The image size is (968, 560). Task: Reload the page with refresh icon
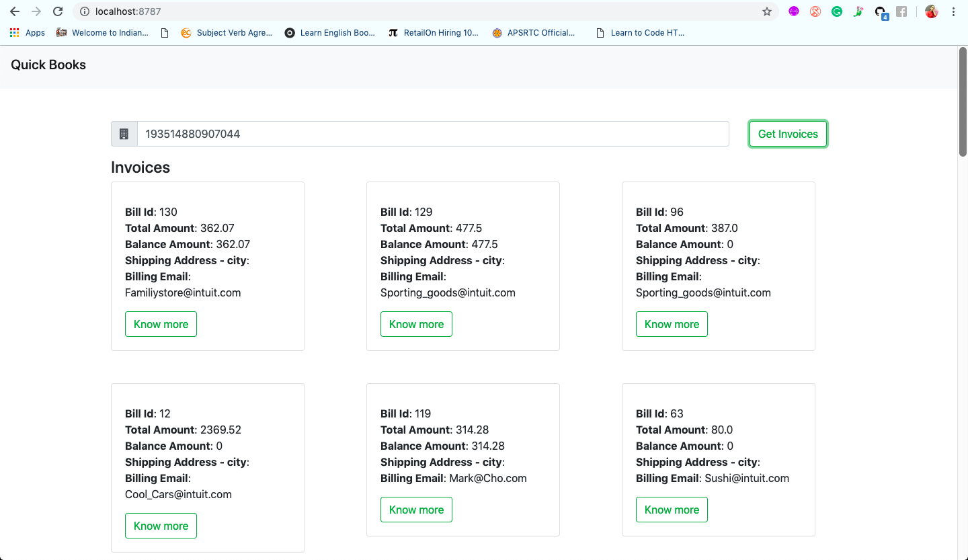[x=58, y=11]
